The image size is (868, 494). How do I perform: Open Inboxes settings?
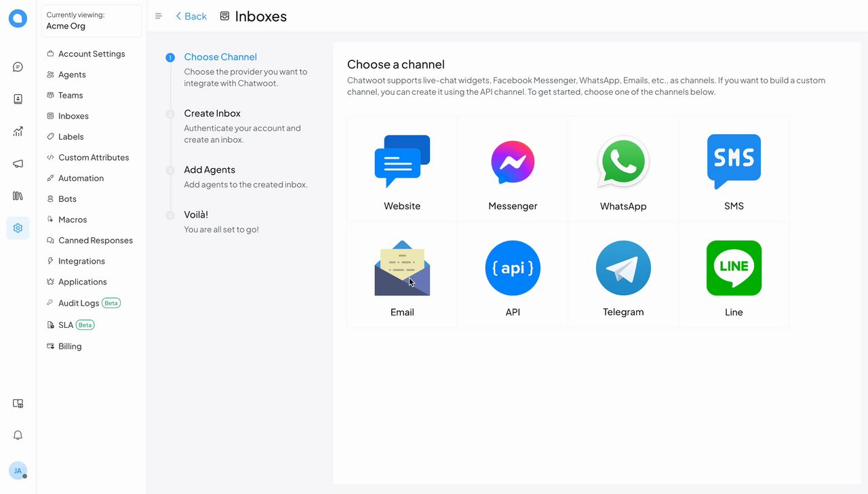[92, 116]
